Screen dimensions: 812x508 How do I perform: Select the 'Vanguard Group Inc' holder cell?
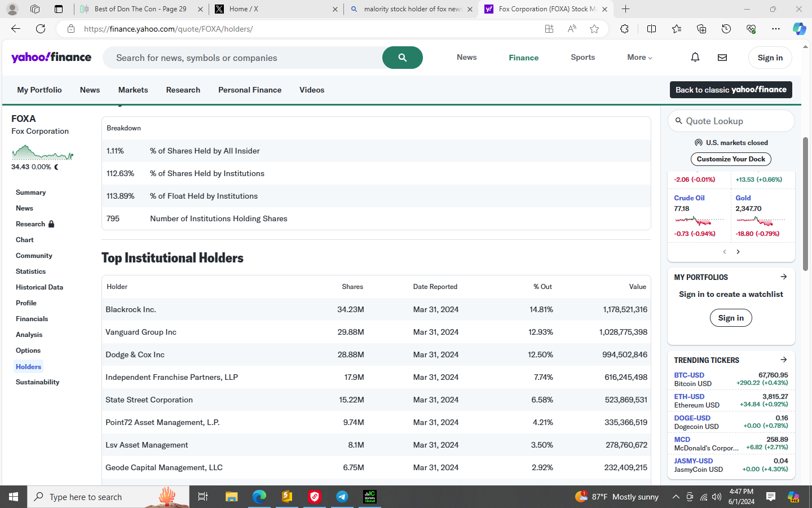(141, 332)
